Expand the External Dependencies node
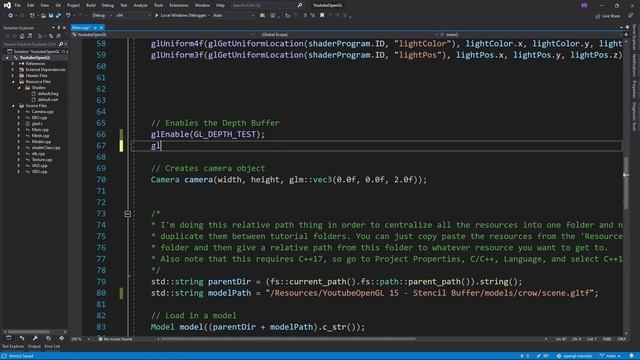 [13, 70]
